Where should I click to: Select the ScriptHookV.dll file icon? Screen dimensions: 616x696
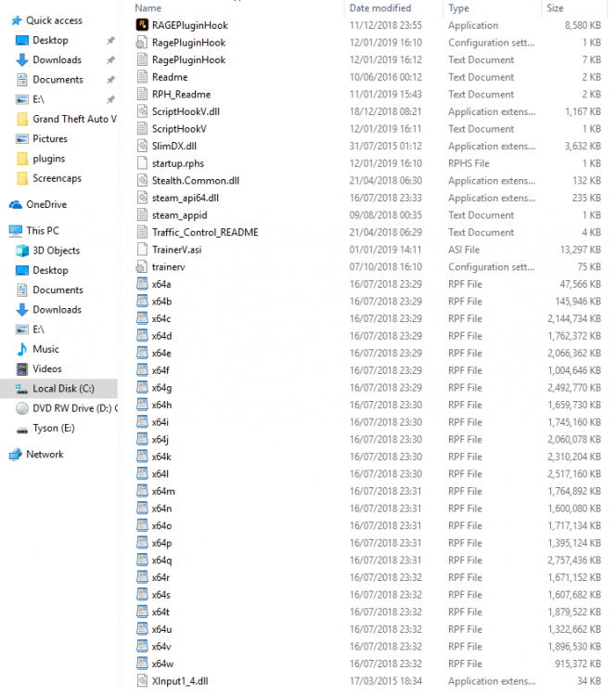tap(142, 111)
